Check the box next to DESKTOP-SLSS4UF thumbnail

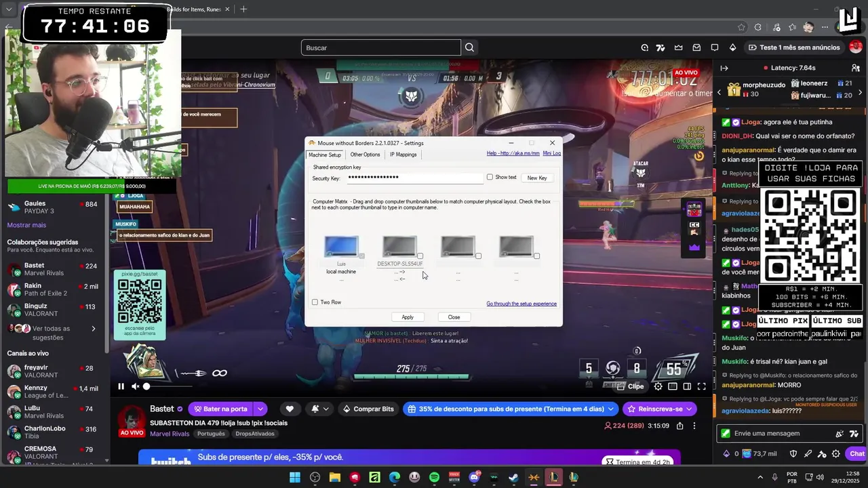(420, 256)
